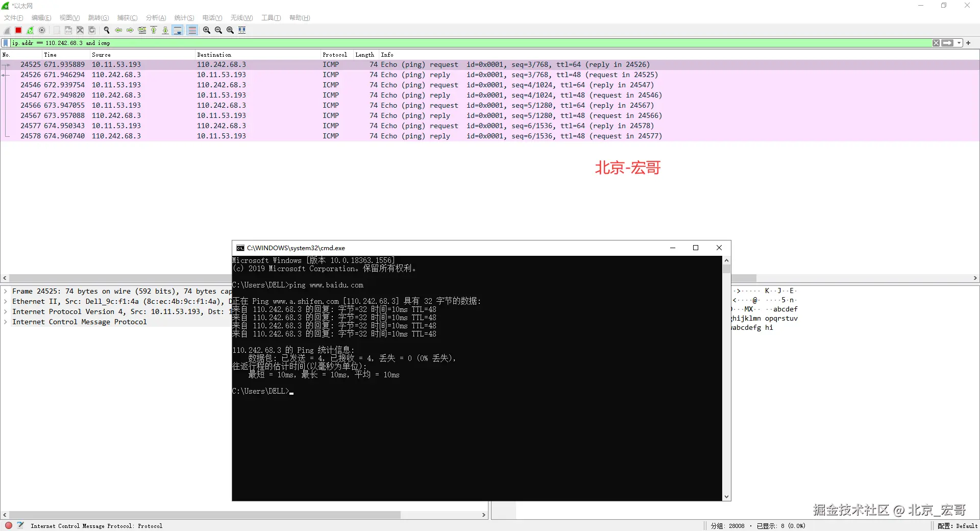Expand Internet Control Message Protocol node
This screenshot has height=531, width=980.
click(6, 322)
